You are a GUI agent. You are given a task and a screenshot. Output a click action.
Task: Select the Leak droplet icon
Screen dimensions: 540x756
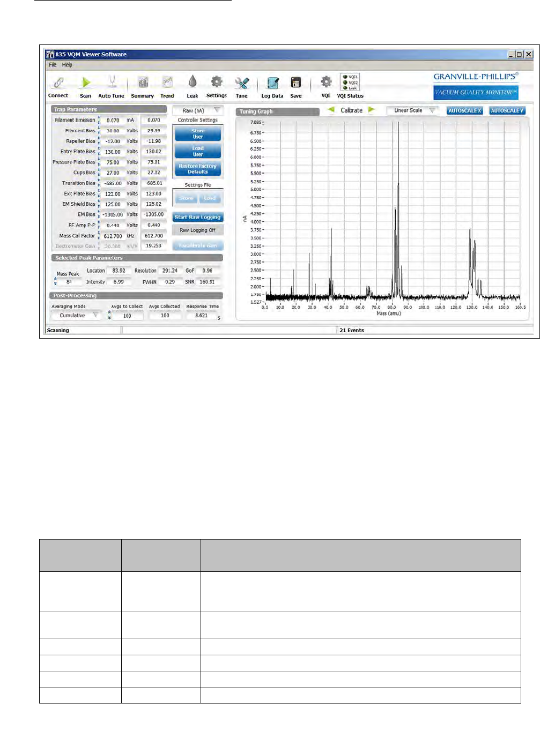193,81
